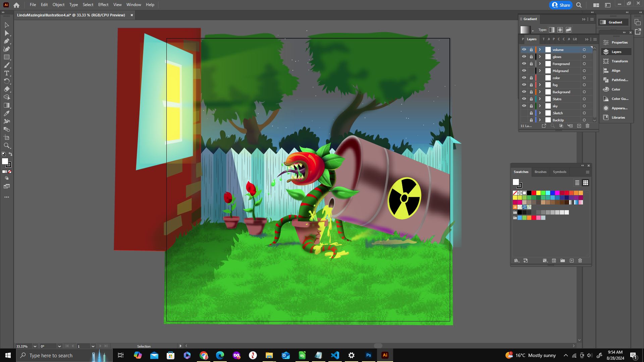
Task: Hide the volume layer
Action: (x=524, y=50)
